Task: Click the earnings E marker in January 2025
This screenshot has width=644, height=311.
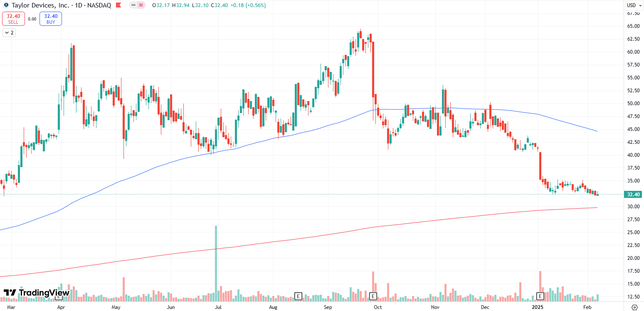Action: click(x=540, y=296)
